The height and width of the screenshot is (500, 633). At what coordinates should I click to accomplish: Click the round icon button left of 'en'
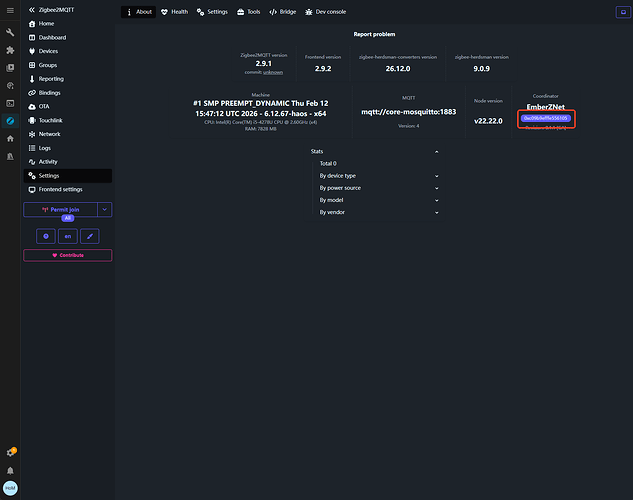46,236
